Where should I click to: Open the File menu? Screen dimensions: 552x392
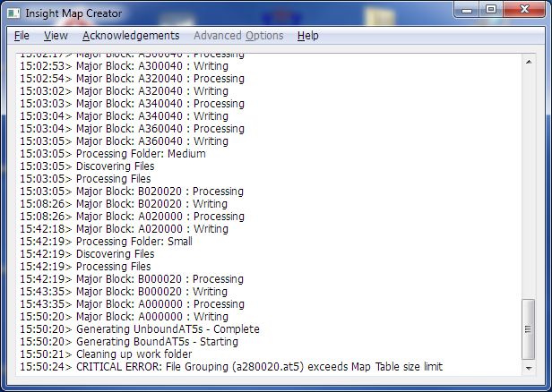[x=22, y=36]
